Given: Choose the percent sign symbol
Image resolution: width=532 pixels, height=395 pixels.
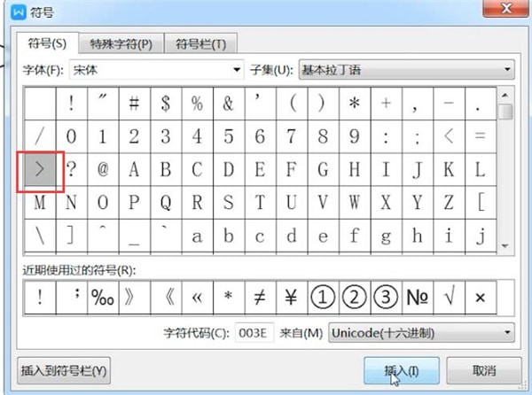Looking at the screenshot, I should pos(196,103).
